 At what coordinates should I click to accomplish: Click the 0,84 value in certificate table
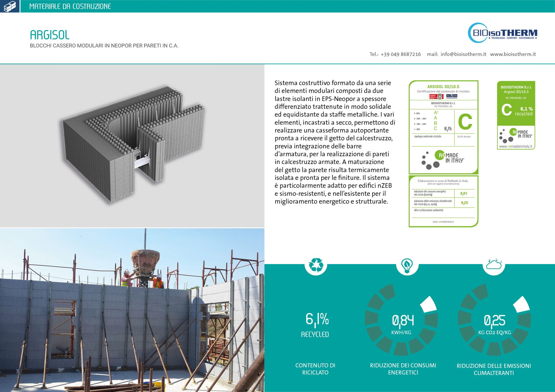coord(464,194)
